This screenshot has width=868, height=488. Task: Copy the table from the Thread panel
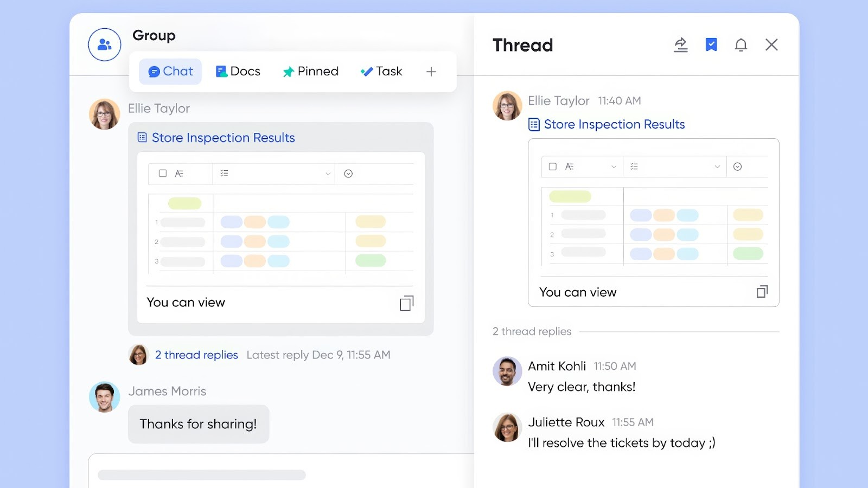pos(762,292)
